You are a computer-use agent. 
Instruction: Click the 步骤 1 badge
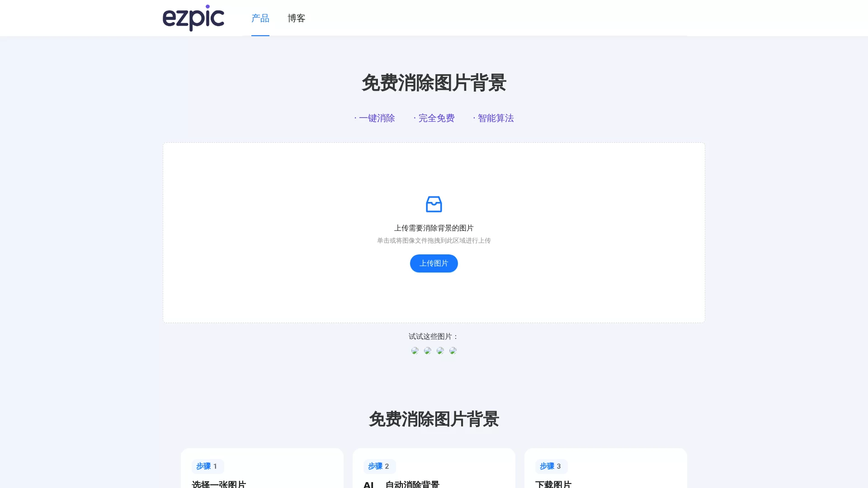coord(207,466)
